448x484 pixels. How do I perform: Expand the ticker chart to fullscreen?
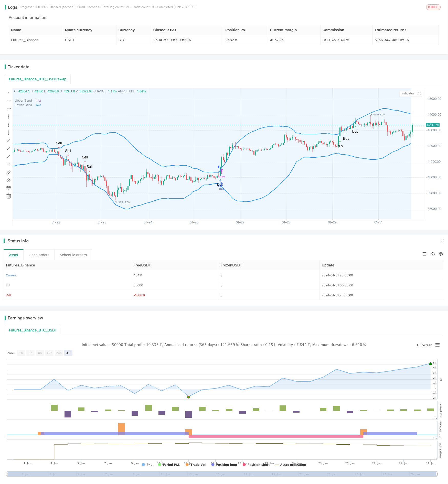(419, 93)
